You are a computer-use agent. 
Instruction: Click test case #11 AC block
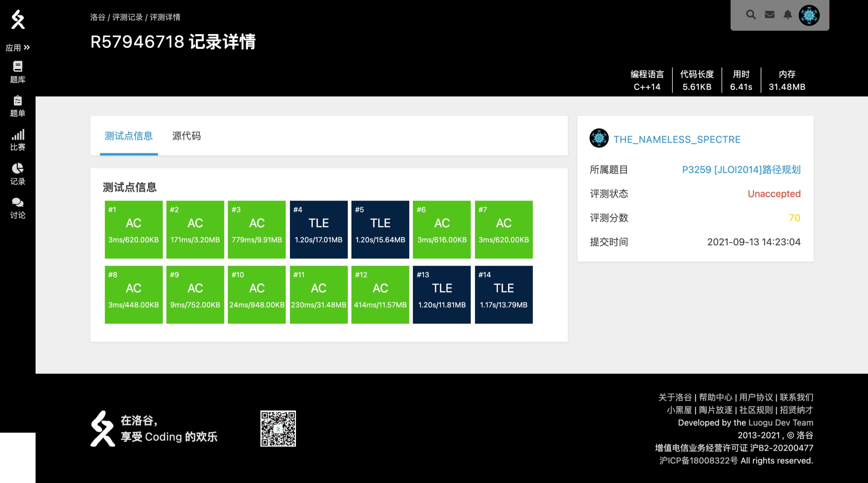click(318, 294)
